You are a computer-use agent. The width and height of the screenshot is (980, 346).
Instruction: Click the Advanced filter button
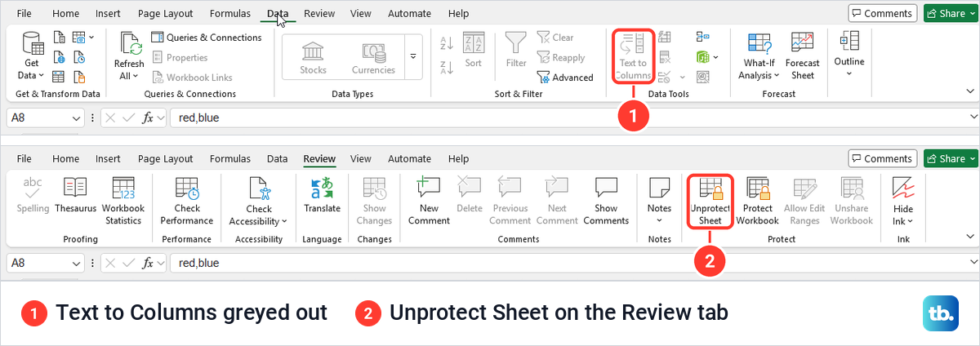pyautogui.click(x=565, y=78)
